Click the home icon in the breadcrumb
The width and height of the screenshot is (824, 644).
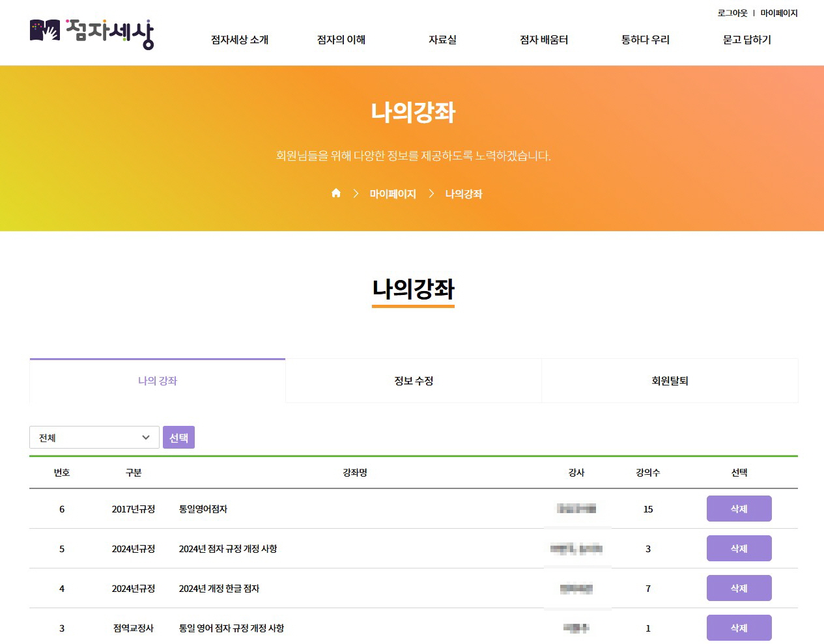[x=336, y=193]
